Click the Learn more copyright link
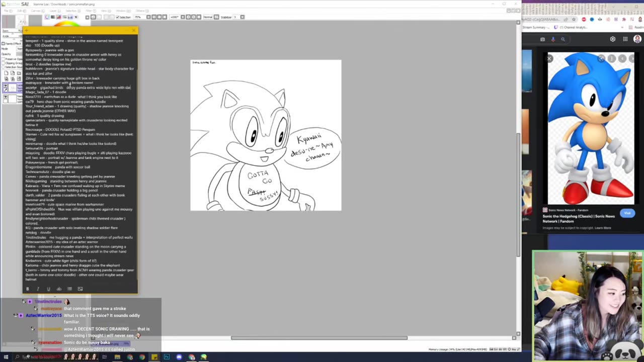The height and width of the screenshot is (362, 644). click(x=603, y=228)
